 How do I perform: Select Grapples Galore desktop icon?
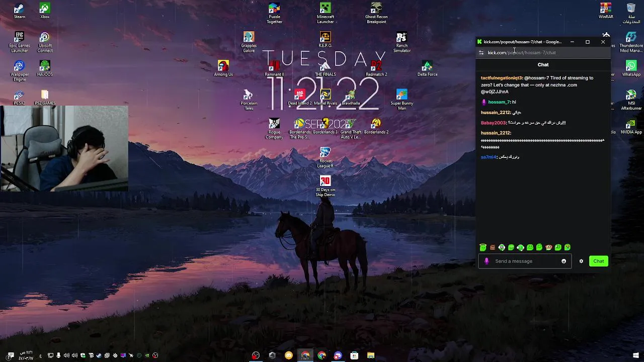tap(249, 42)
